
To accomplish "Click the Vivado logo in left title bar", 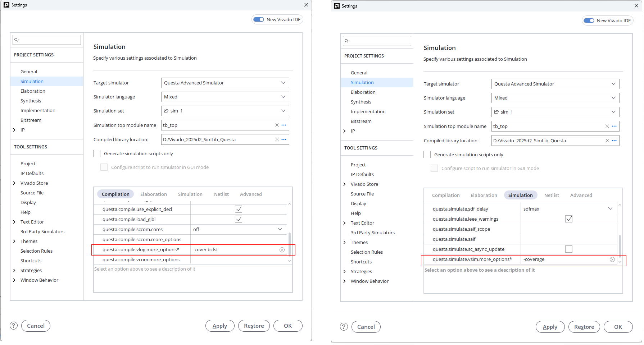I will [6, 5].
